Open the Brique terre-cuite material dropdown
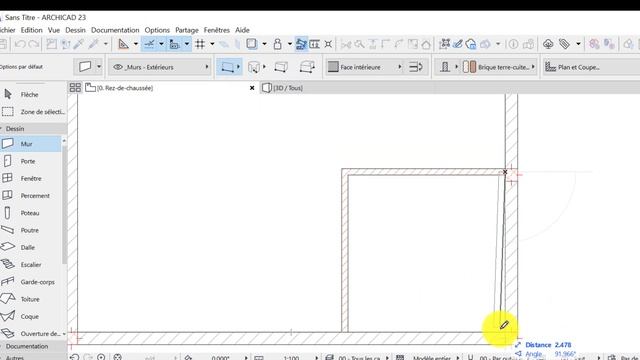The height and width of the screenshot is (360, 640). coord(499,67)
